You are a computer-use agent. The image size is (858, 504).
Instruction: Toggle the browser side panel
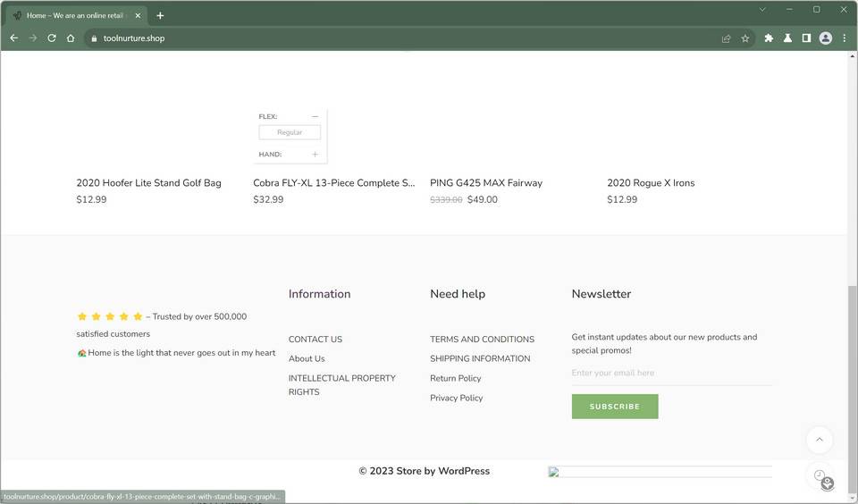[x=806, y=38]
